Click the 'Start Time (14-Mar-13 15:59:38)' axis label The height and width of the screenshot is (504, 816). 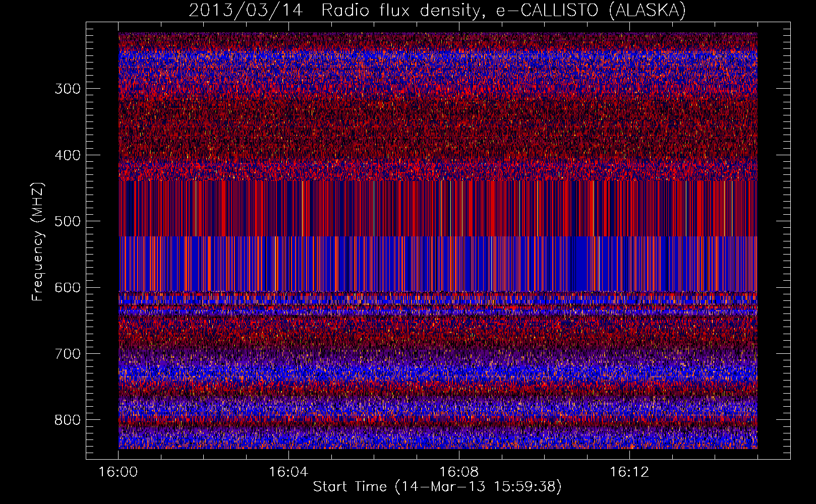tap(437, 487)
